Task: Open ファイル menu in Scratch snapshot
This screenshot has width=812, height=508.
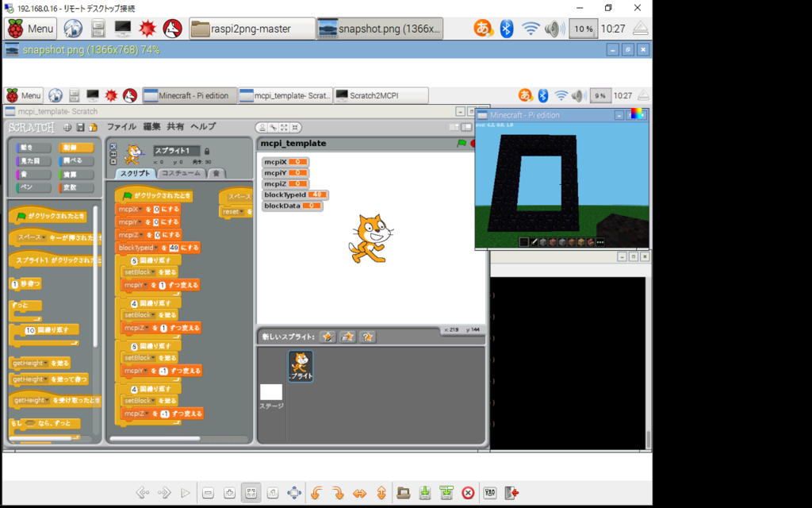Action: 121,126
